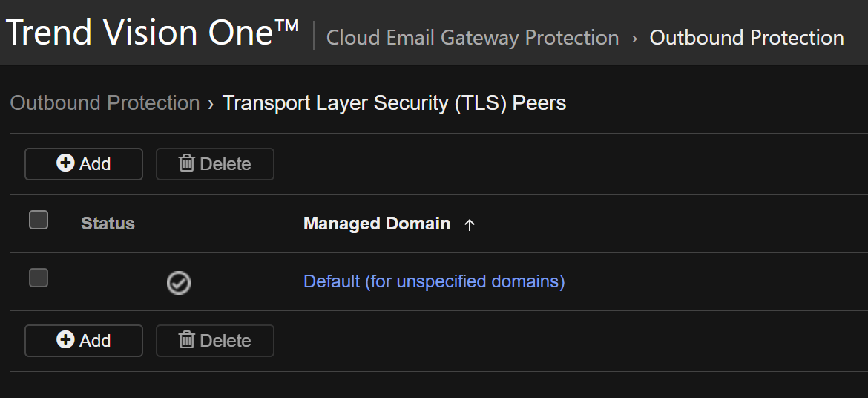This screenshot has height=398, width=868.
Task: Click the Transport Layer Security (TLS) Peers heading
Action: [394, 103]
